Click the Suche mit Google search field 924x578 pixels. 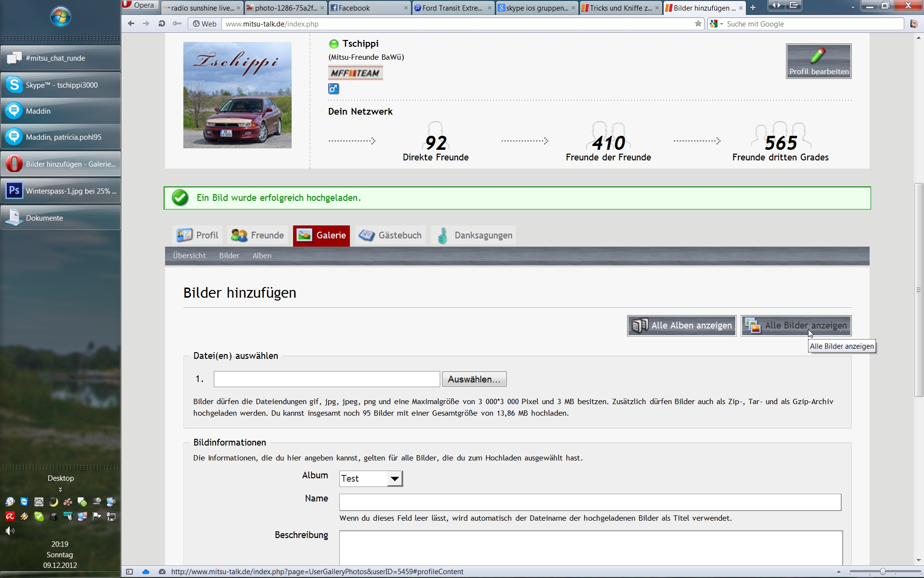[x=813, y=24]
